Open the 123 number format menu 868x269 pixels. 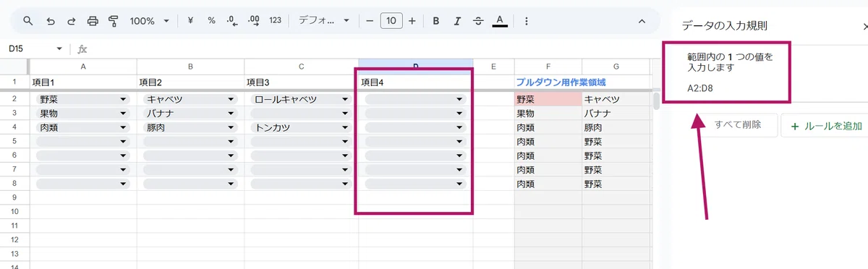point(275,21)
